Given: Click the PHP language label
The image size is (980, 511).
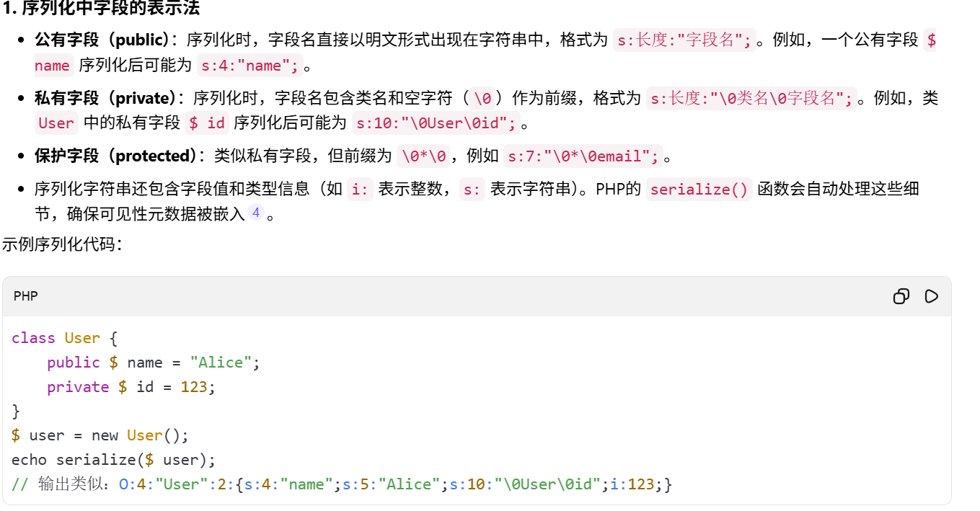Looking at the screenshot, I should tap(25, 296).
